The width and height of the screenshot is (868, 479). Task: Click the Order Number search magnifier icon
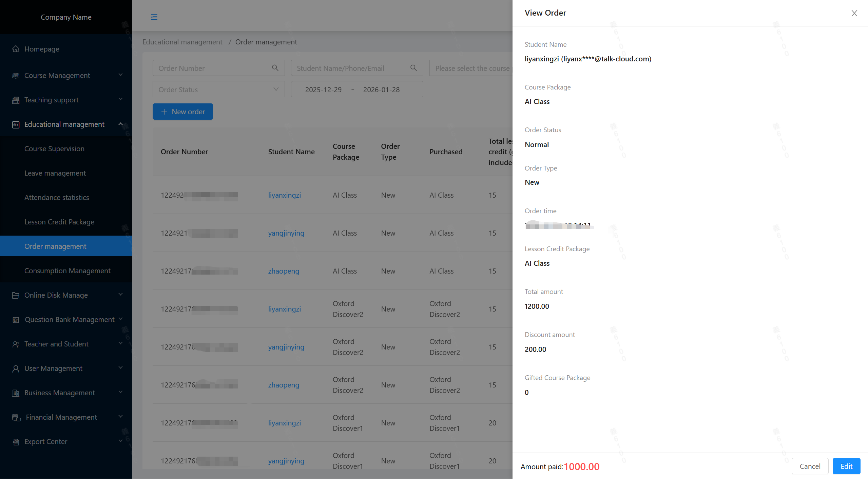tap(275, 68)
